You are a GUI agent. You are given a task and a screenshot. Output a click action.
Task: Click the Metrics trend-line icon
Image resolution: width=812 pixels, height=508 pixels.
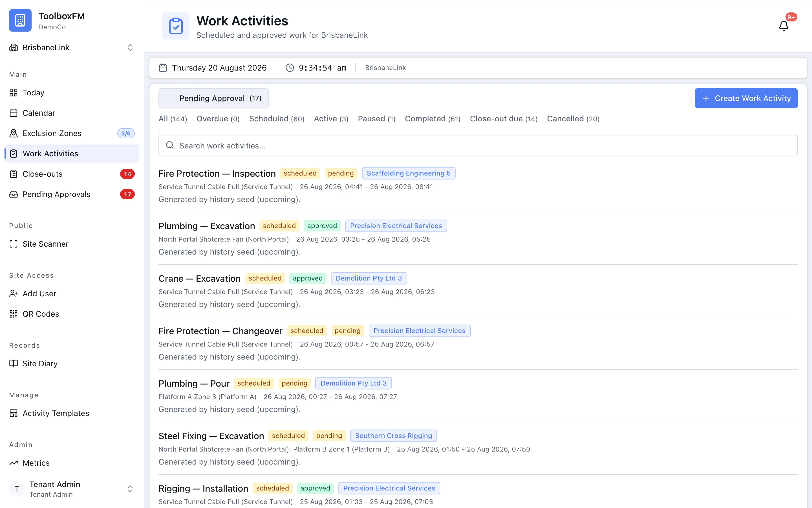coord(14,463)
